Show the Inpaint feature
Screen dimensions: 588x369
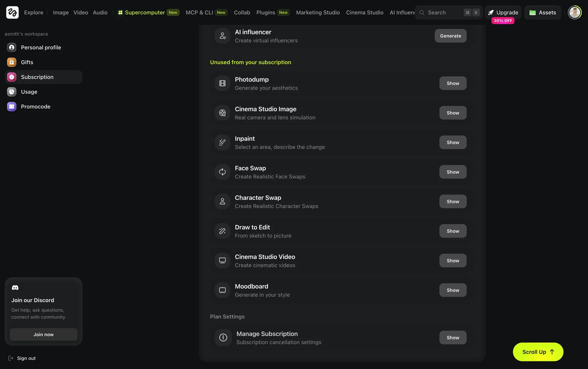click(x=453, y=142)
